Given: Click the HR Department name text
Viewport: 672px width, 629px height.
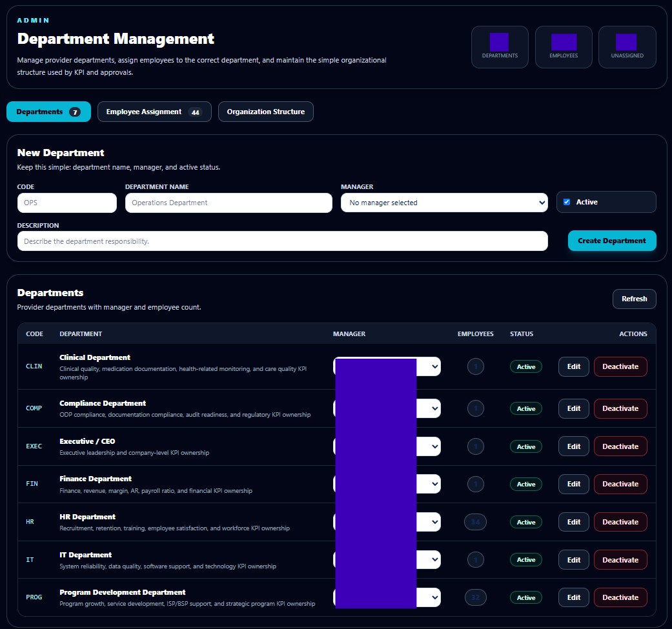Looking at the screenshot, I should click(87, 517).
